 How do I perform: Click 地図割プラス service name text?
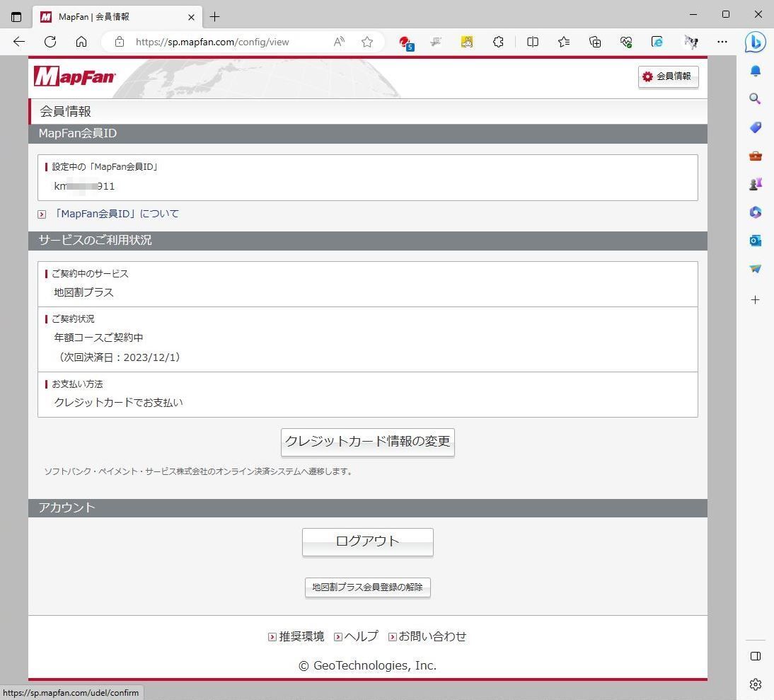[84, 292]
